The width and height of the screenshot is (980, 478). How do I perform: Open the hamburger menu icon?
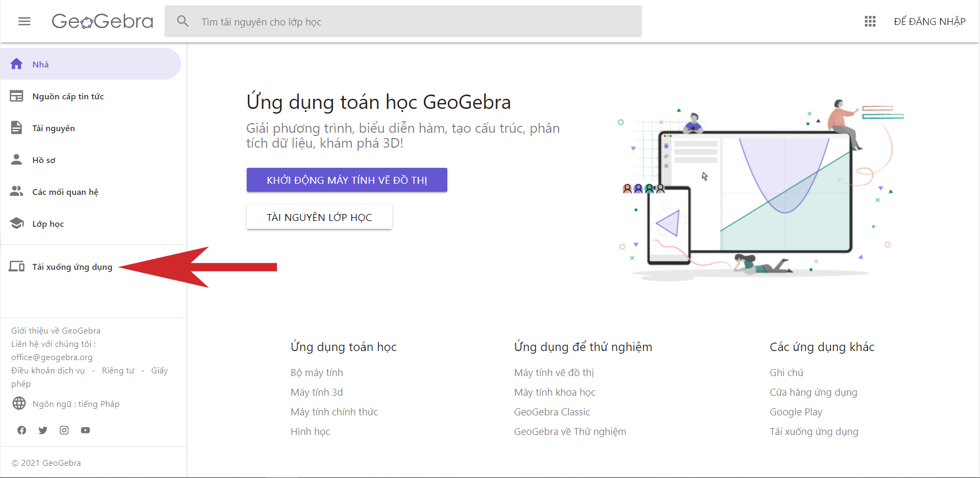[x=24, y=21]
